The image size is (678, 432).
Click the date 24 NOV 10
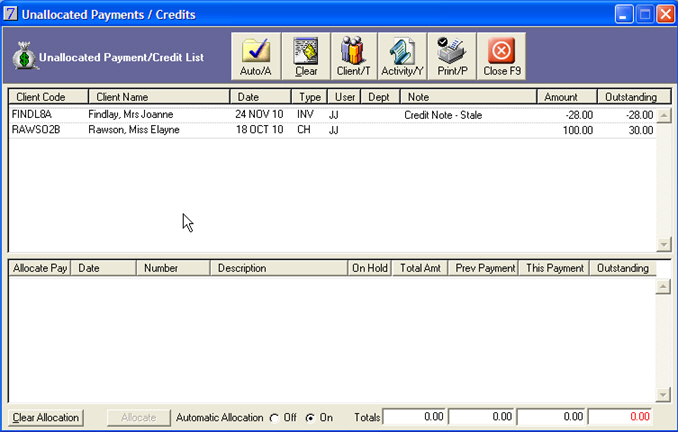[x=259, y=115]
